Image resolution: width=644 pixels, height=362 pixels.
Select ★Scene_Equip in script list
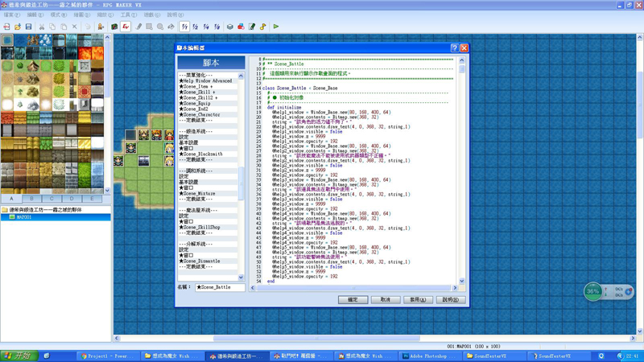tap(208, 104)
